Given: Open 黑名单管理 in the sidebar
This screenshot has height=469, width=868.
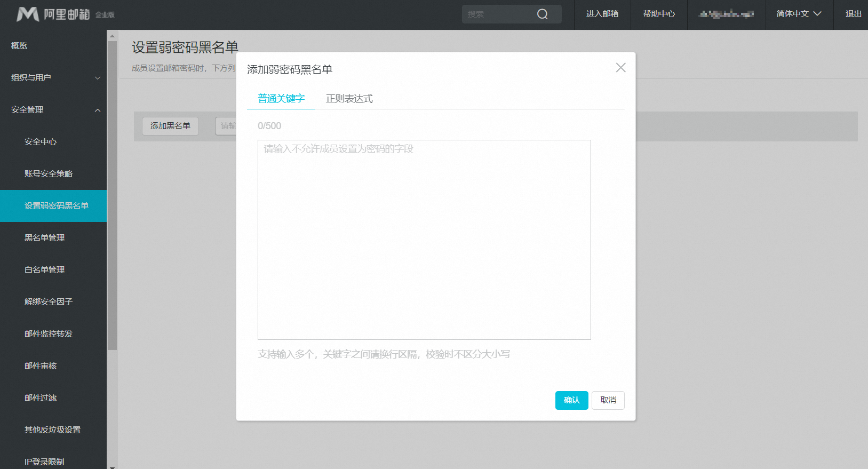Looking at the screenshot, I should (x=45, y=238).
